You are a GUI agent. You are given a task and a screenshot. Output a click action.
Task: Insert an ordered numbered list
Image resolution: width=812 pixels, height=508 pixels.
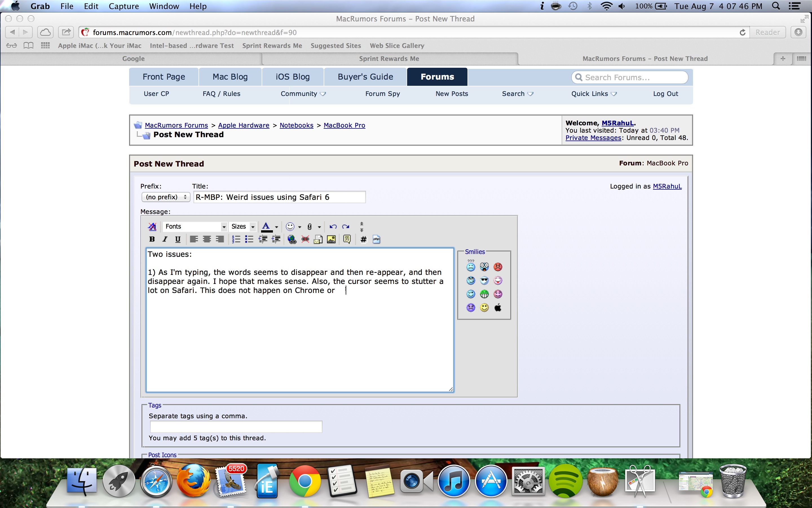[x=236, y=239]
